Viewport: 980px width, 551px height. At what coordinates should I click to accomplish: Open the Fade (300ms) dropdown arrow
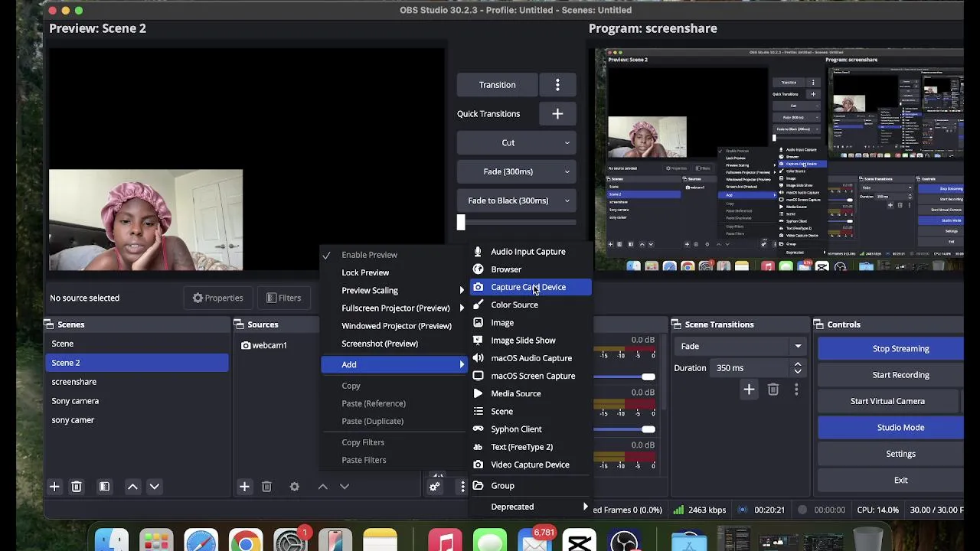tap(567, 172)
